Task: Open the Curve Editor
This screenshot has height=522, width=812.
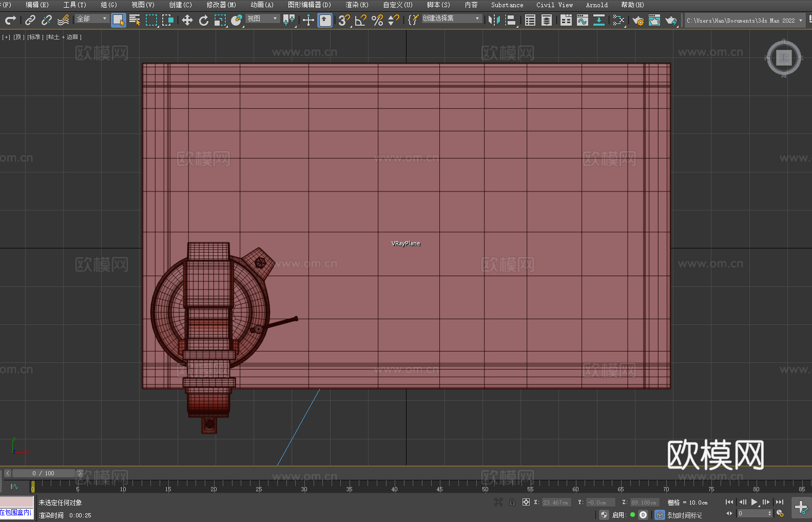Action: tap(583, 20)
